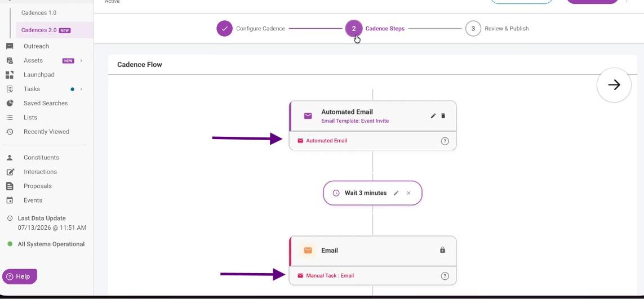644x299 pixels.
Task: Open step 3 Review & Publish
Action: point(497,28)
